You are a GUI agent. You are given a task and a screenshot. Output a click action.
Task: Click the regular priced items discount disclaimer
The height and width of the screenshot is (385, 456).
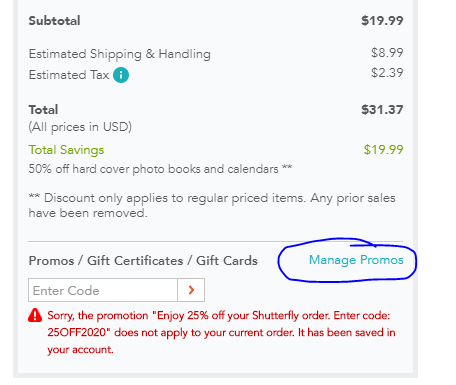point(212,205)
